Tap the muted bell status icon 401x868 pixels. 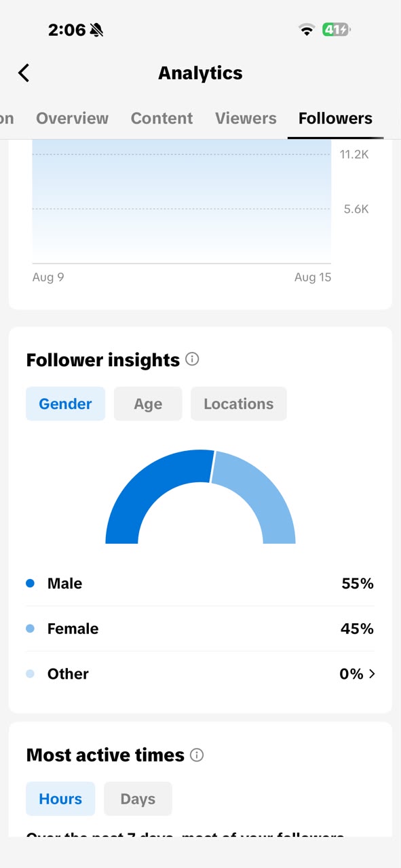click(96, 30)
